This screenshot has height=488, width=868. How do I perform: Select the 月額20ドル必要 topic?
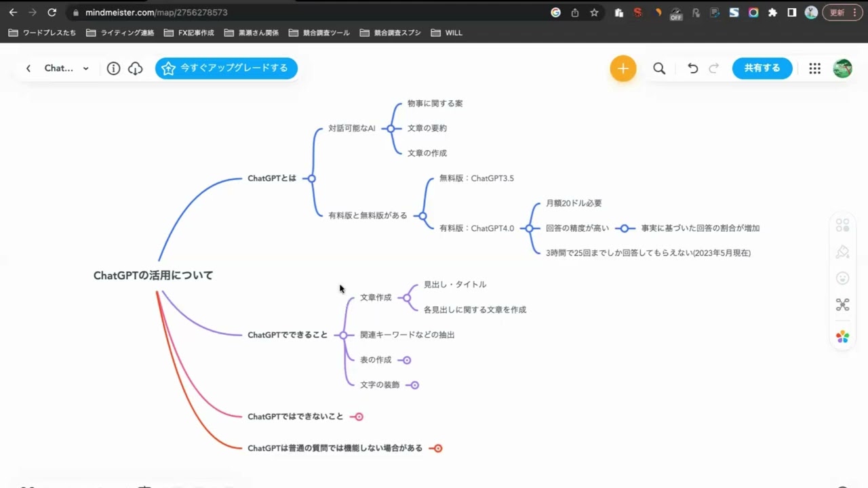point(574,203)
